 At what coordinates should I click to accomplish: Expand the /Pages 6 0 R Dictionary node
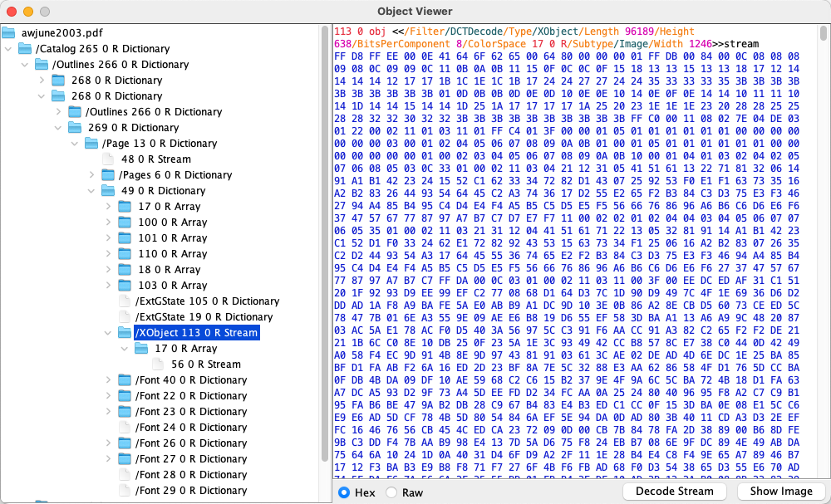coord(93,175)
